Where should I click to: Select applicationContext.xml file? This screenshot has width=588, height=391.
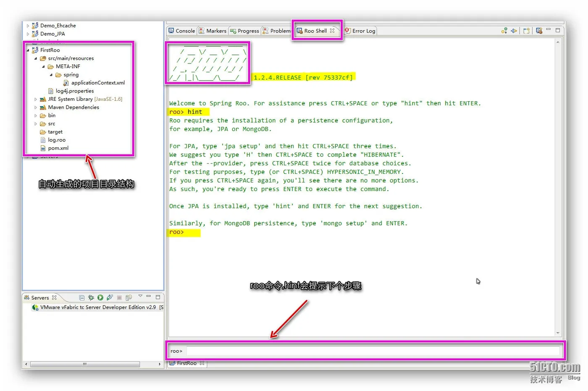(x=98, y=83)
